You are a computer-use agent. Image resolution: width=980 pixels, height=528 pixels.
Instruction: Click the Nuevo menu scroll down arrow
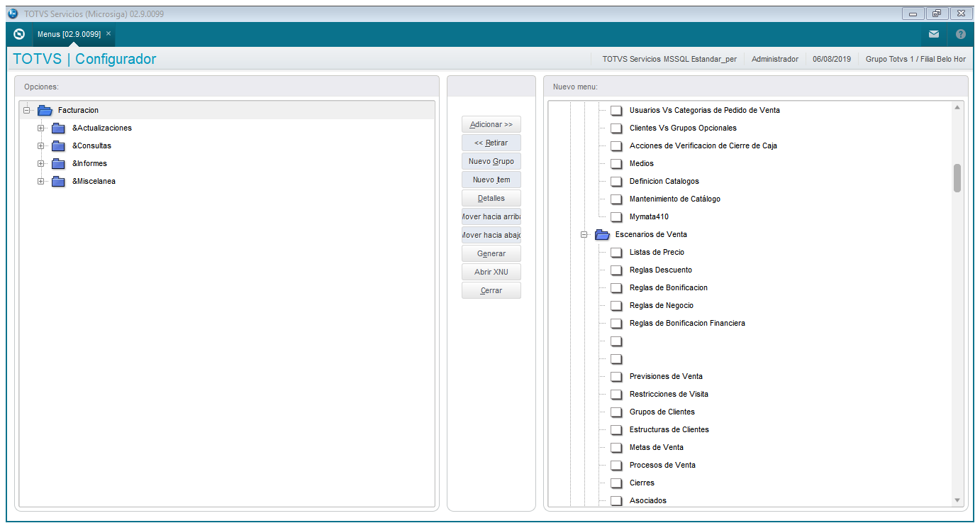point(957,500)
